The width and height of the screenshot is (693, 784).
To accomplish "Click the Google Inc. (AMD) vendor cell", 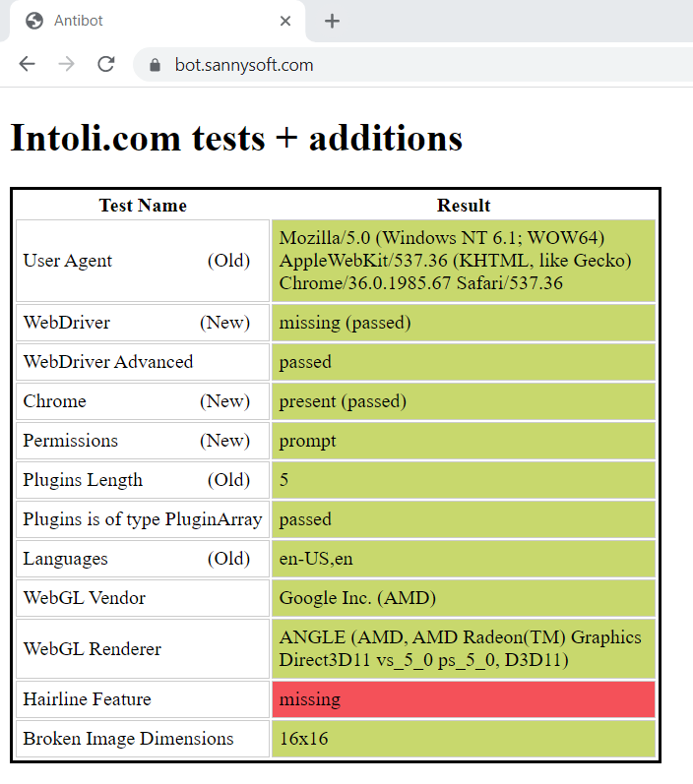I will click(464, 598).
